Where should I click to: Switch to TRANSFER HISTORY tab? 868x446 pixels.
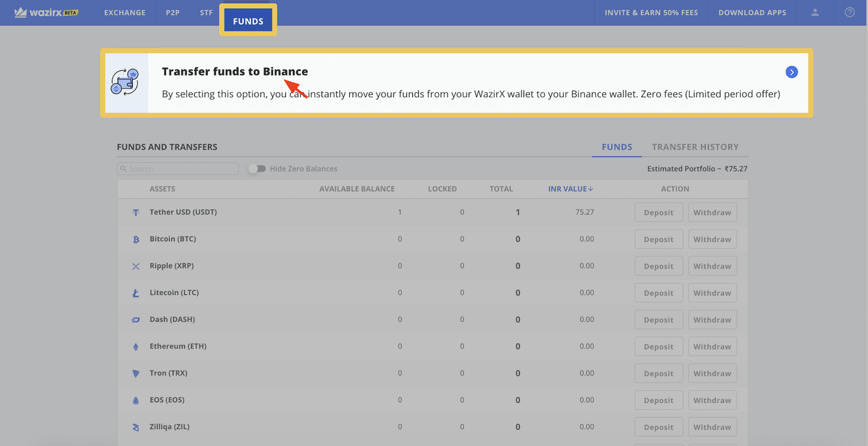tap(695, 147)
